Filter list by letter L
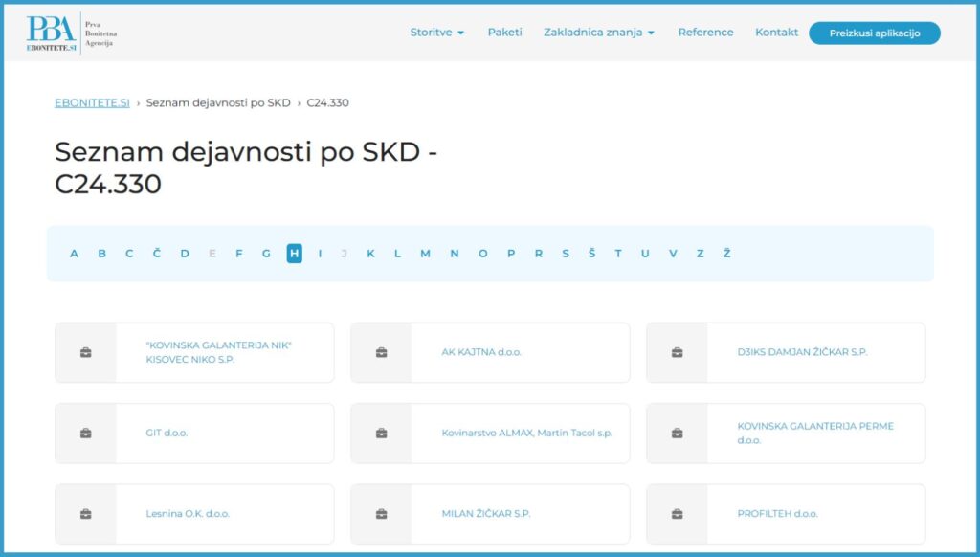 pos(397,254)
